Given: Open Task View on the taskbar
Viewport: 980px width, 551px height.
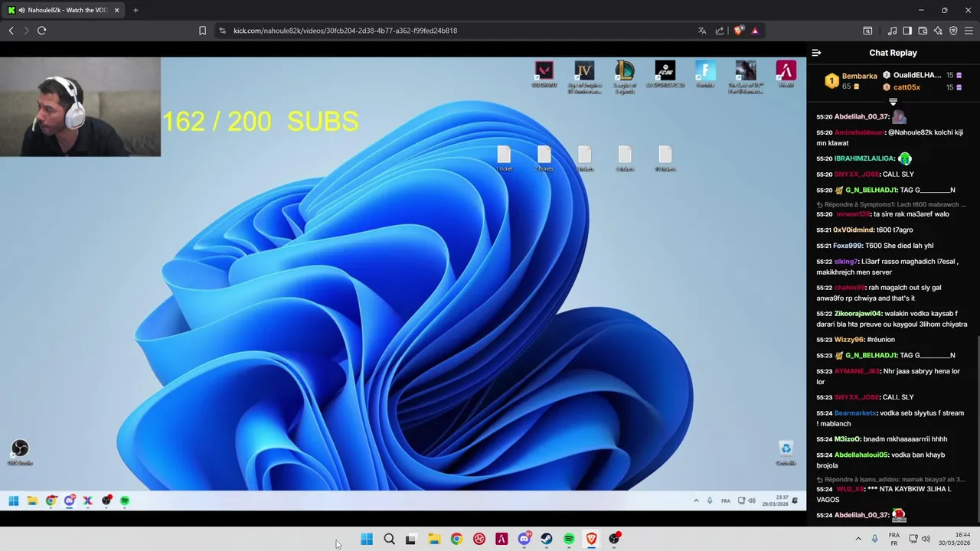Looking at the screenshot, I should (x=411, y=539).
